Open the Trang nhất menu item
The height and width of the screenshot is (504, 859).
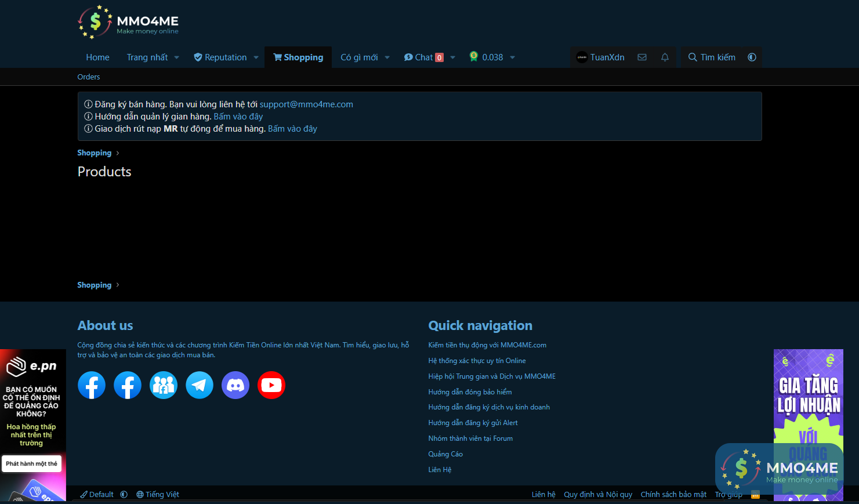[x=147, y=57]
